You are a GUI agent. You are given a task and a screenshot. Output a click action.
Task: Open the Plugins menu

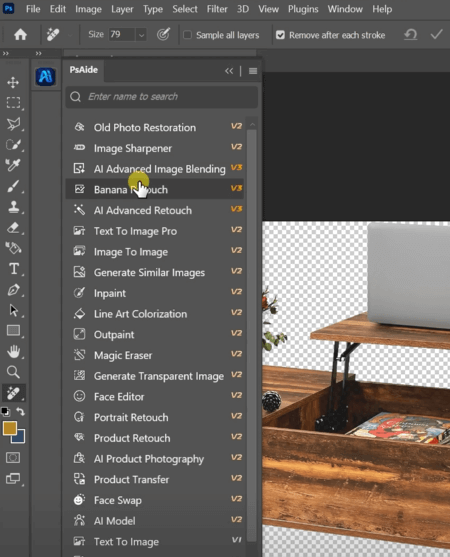[x=303, y=9]
